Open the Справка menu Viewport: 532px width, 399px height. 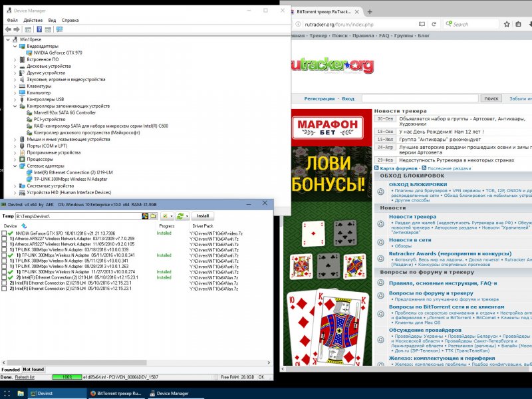tap(70, 21)
